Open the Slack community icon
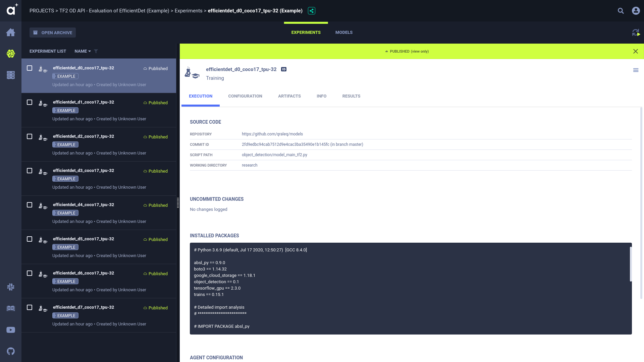 11,287
